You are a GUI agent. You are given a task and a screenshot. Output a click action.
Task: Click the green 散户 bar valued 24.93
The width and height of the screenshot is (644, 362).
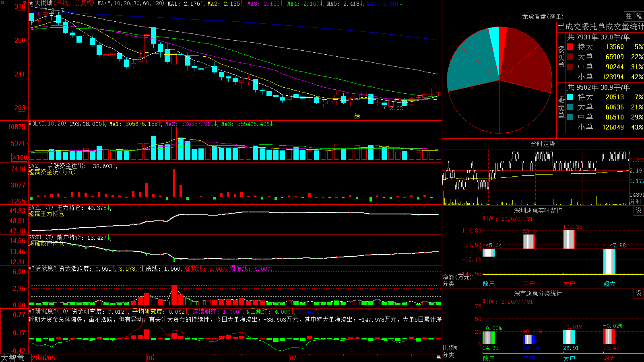[x=489, y=338]
